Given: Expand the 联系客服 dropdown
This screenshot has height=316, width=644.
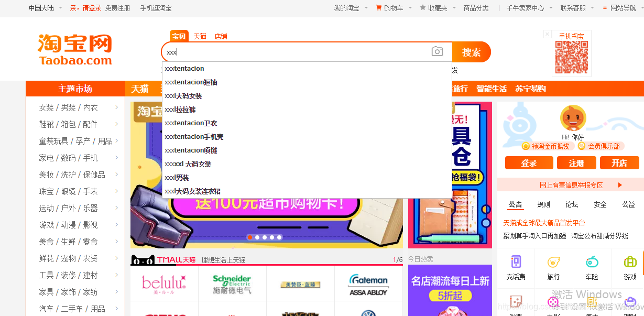Looking at the screenshot, I should [x=593, y=8].
